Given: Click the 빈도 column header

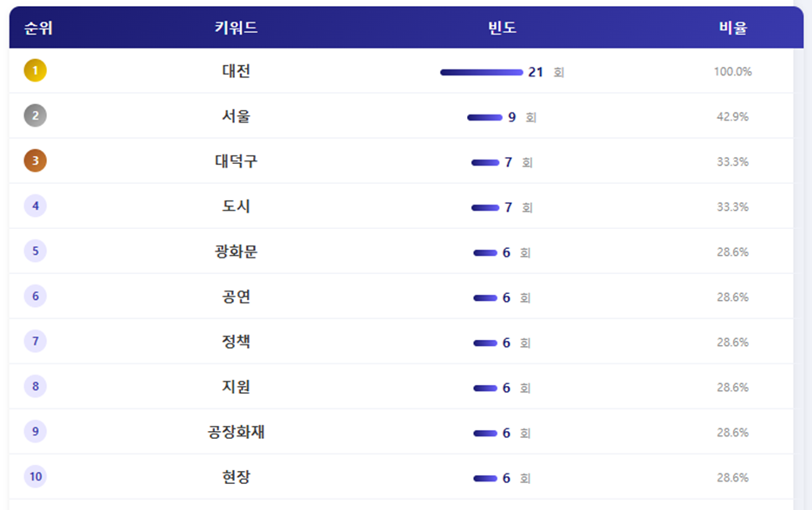Looking at the screenshot, I should coord(503,28).
